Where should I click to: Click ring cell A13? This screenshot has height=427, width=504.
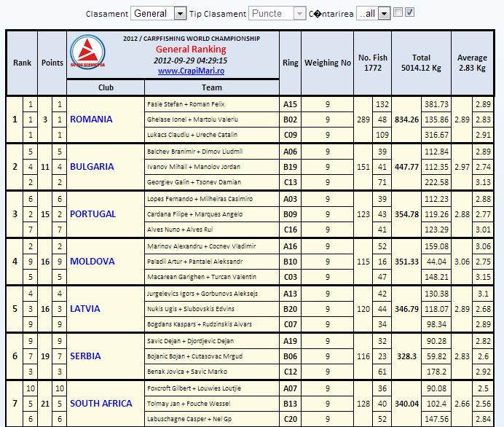coord(291,294)
